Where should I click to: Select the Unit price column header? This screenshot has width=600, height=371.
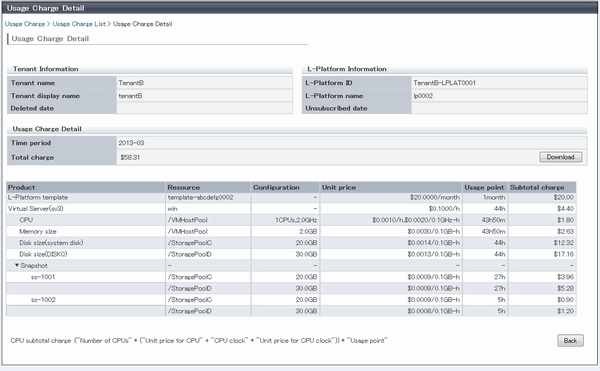point(391,187)
